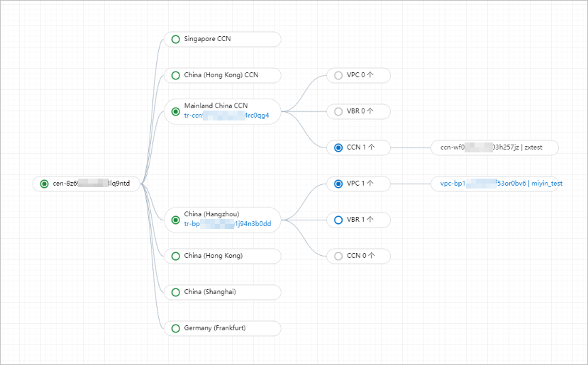Click the green circle on China (Hong Kong) CCN
The image size is (588, 365).
tap(175, 75)
